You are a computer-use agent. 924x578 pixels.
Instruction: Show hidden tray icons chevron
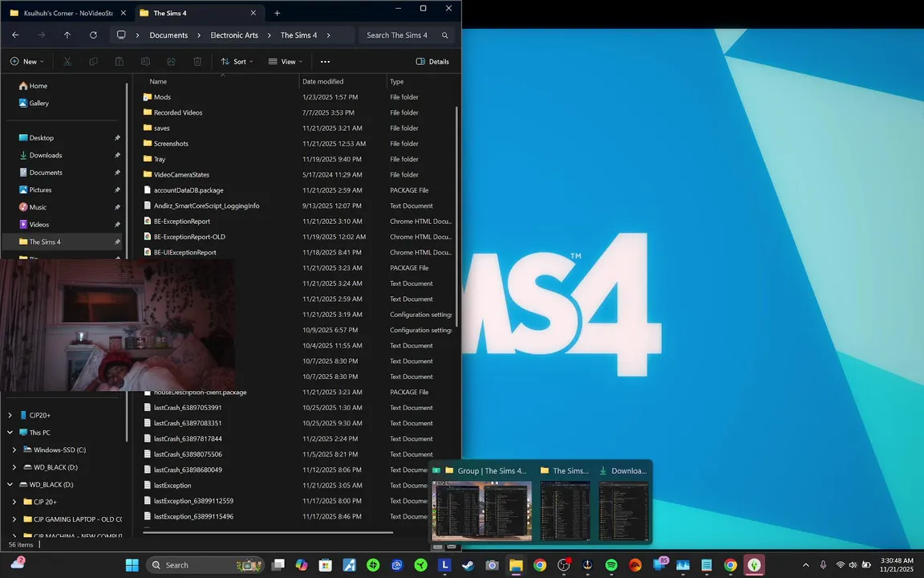pyautogui.click(x=806, y=565)
